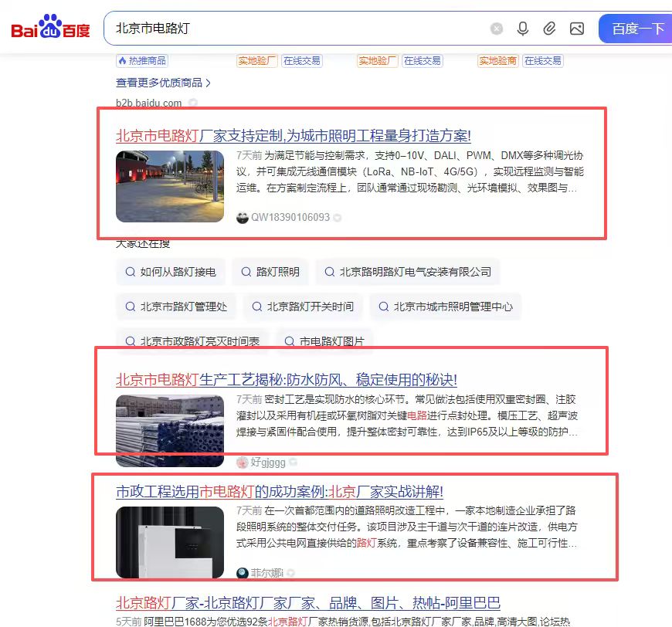The width and height of the screenshot is (672, 627).
Task: Click the Baidu logo
Action: [50, 27]
